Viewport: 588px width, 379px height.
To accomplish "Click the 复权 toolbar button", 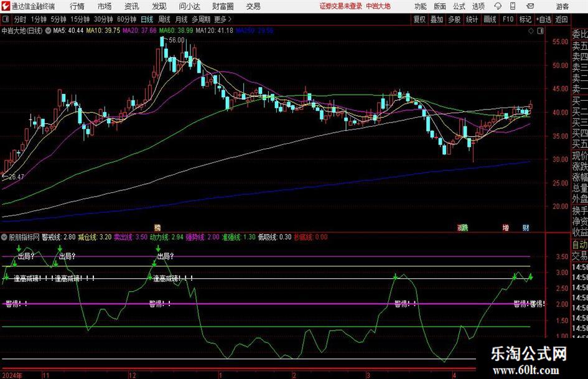I will pyautogui.click(x=419, y=19).
